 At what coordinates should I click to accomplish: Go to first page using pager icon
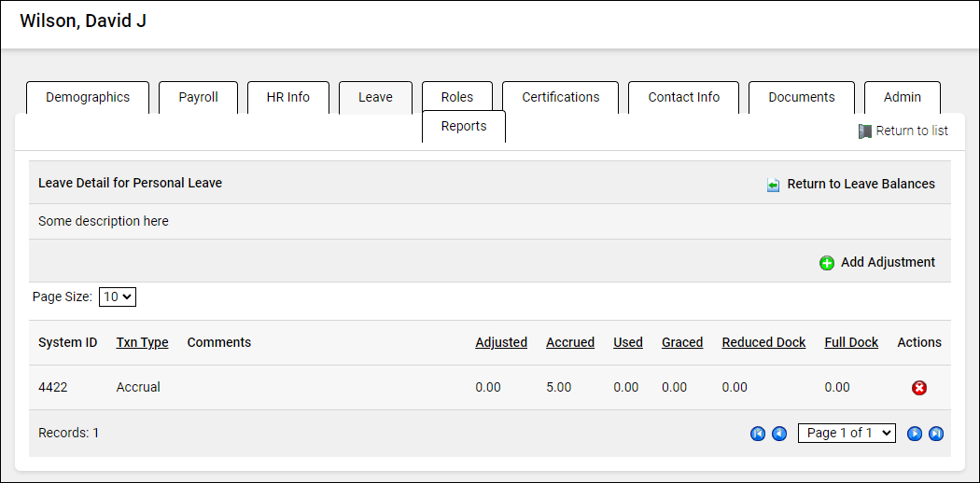758,434
